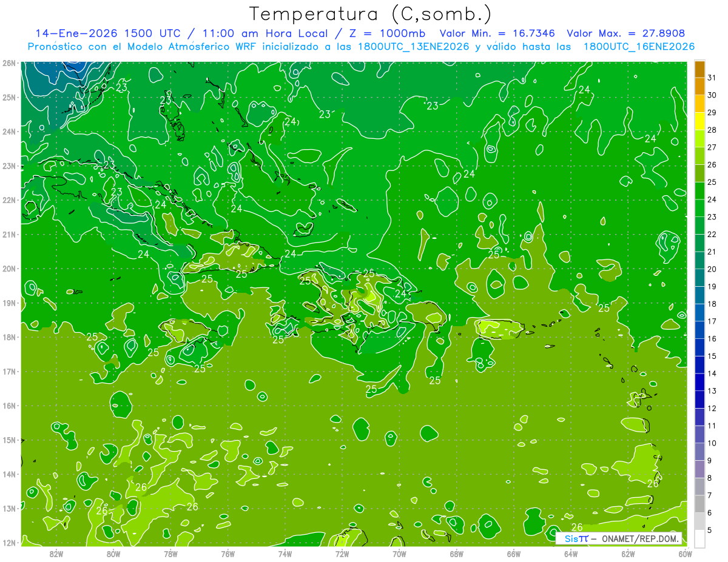Click the "70W" longitude axis label
728x562 pixels.
coord(399,553)
